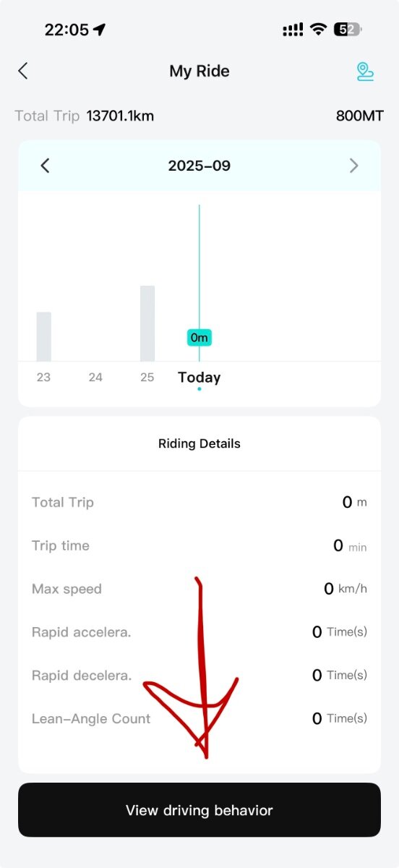Tap the 800MT model label
This screenshot has width=399, height=868.
pos(360,116)
